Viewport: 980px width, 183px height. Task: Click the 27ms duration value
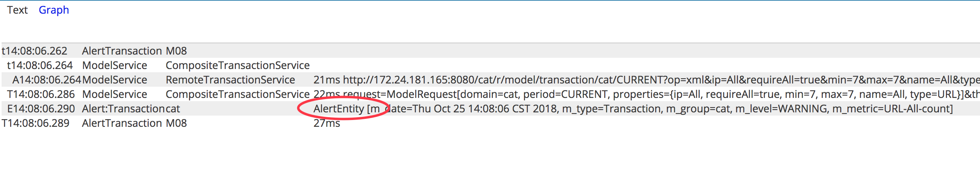[326, 123]
